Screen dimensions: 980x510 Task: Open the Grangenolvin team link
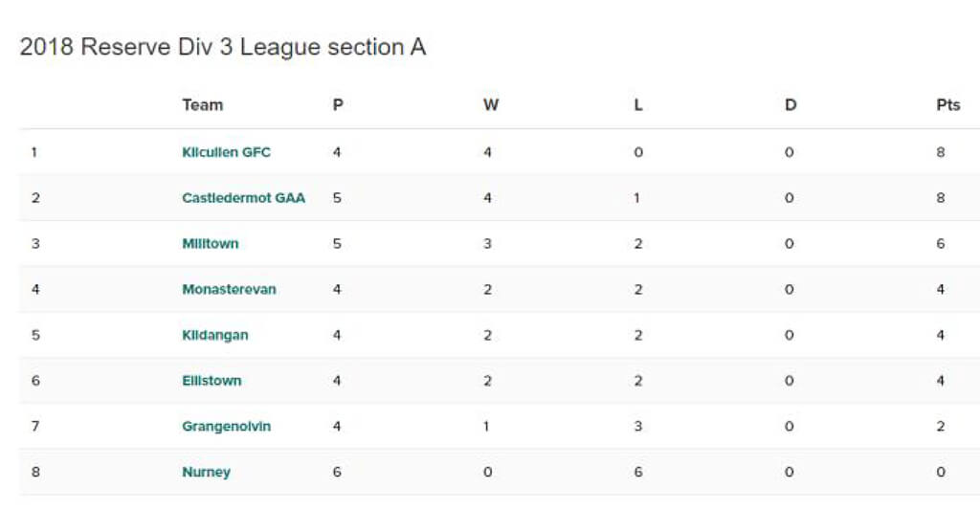click(x=226, y=426)
